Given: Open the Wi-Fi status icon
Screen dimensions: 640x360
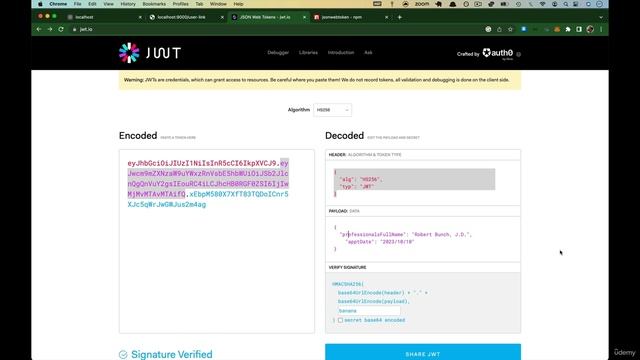Looking at the screenshot, I should coord(542,4).
